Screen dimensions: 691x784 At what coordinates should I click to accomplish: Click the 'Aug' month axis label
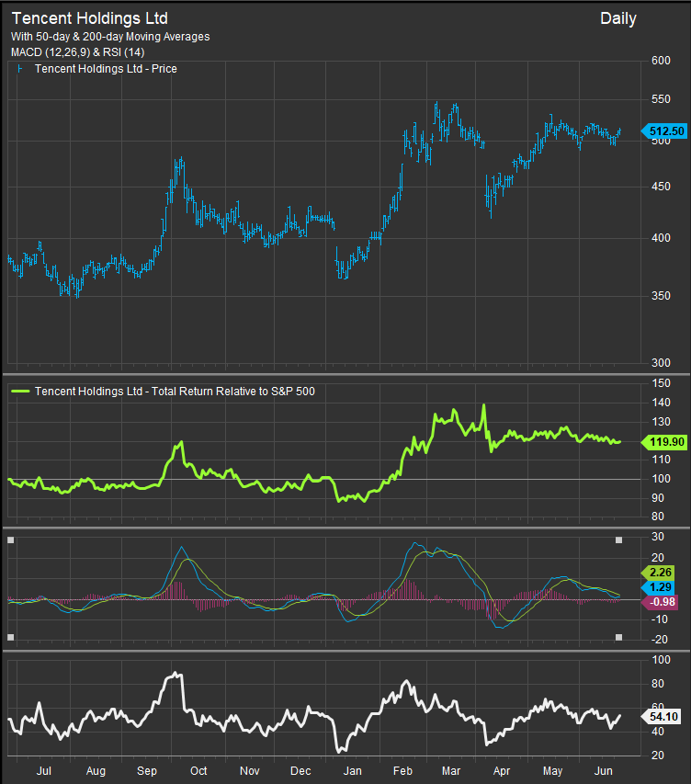tap(96, 771)
